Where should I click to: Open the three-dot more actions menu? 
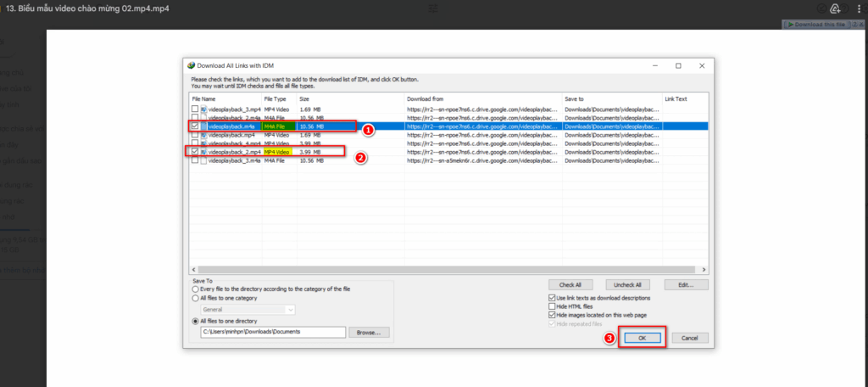pos(858,8)
